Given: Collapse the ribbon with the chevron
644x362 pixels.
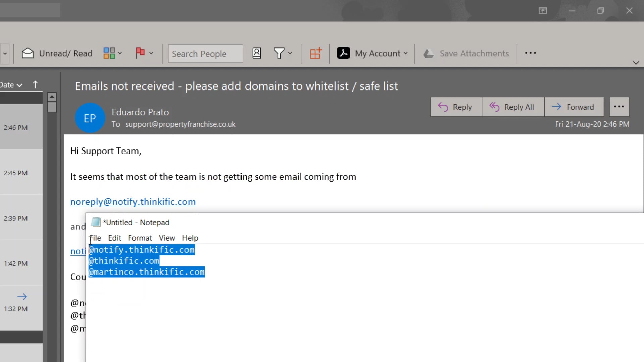Looking at the screenshot, I should pyautogui.click(x=636, y=63).
